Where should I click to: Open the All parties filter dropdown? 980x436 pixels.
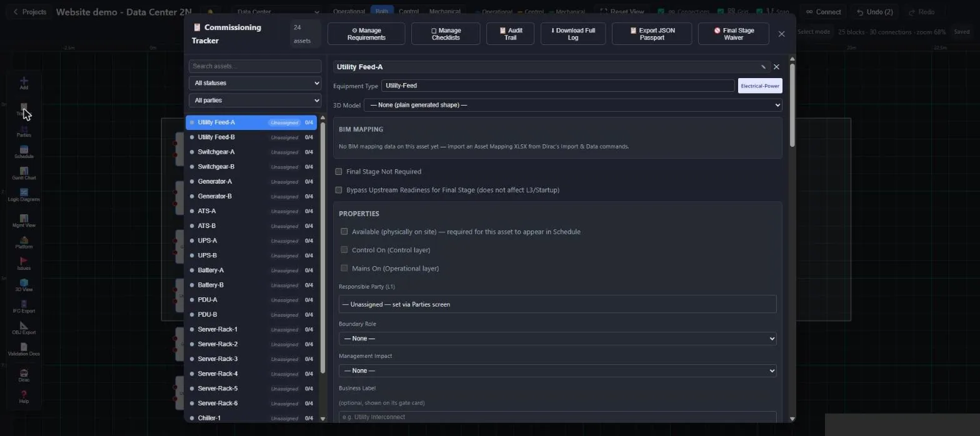[x=255, y=100]
